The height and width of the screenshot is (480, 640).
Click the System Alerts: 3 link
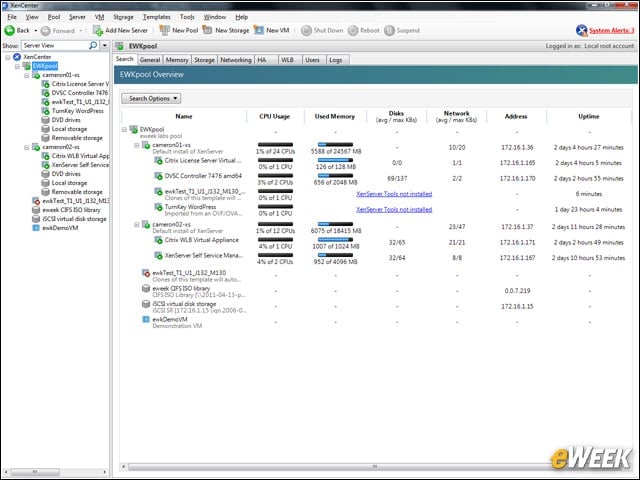611,31
